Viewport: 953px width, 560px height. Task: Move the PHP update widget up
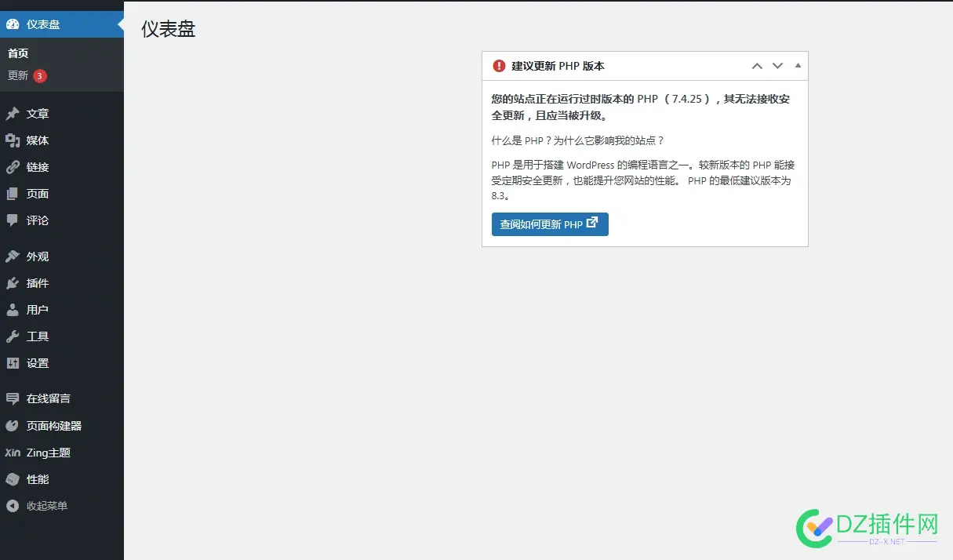point(757,66)
